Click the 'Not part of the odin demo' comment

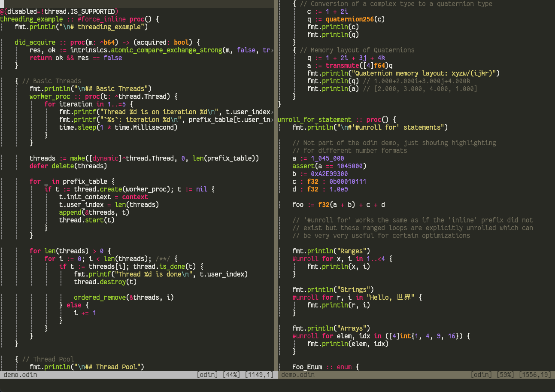click(394, 143)
